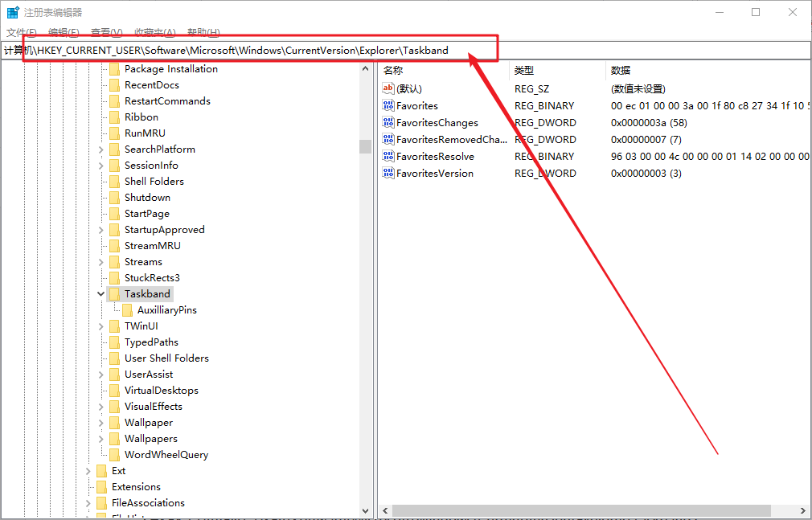This screenshot has height=520, width=812.
Task: Expand the Wallpaper key node
Action: point(101,423)
